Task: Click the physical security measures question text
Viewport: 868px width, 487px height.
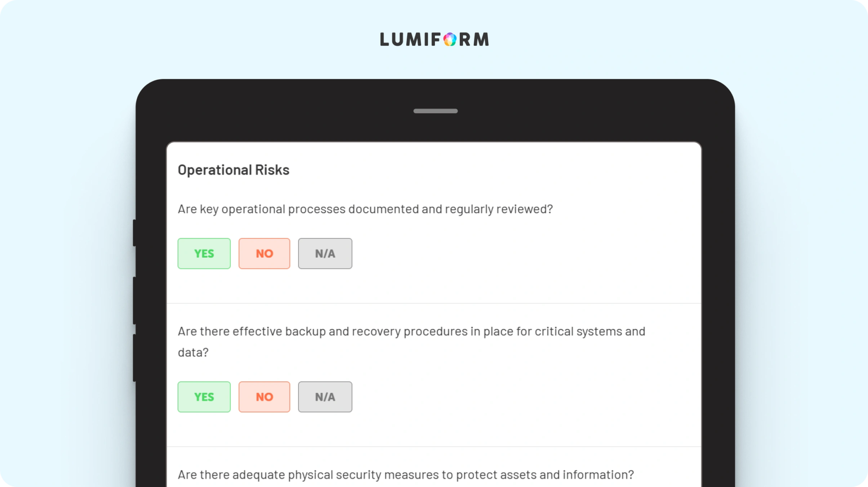Action: tap(406, 475)
